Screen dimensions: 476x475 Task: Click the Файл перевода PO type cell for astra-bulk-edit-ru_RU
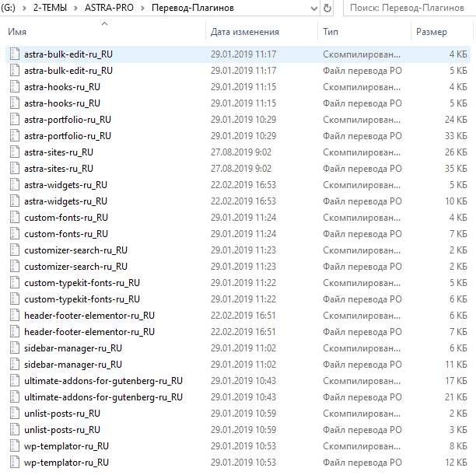[362, 71]
